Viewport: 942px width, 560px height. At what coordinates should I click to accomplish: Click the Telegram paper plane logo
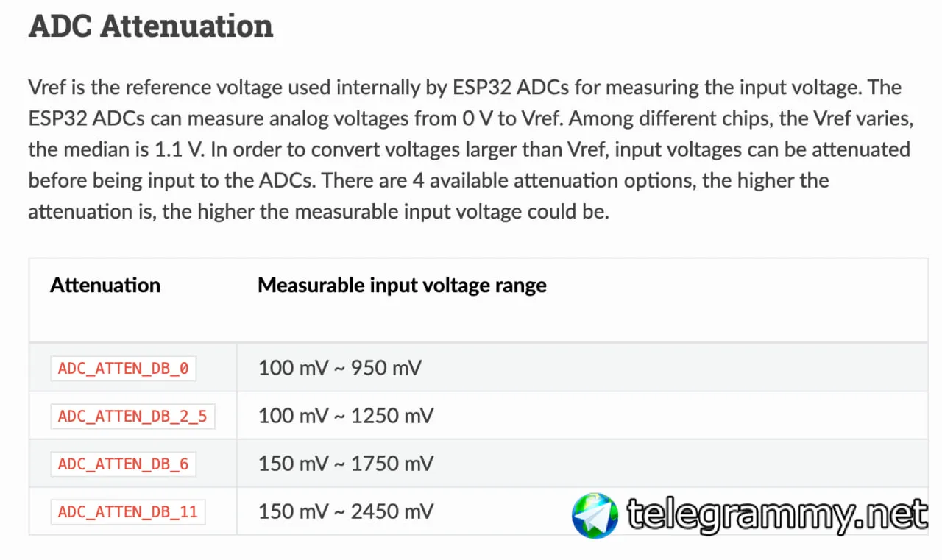[595, 515]
